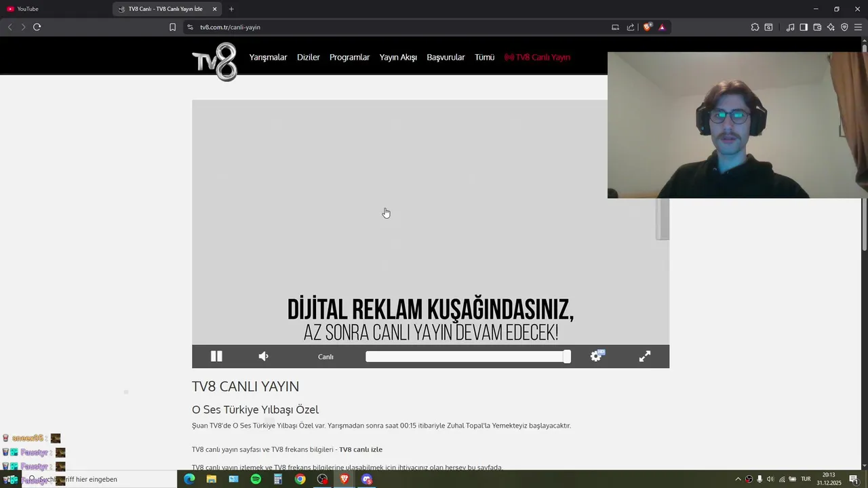Click the live stream progress bar
Image resolution: width=868 pixels, height=488 pixels.
(468, 357)
